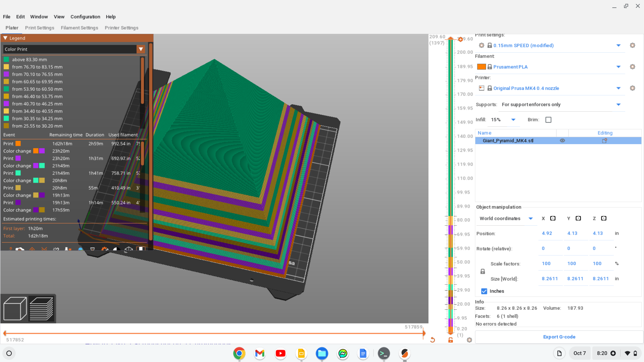Viewport: 644px width, 362px height.
Task: Expand the Supports dropdown
Action: (618, 105)
